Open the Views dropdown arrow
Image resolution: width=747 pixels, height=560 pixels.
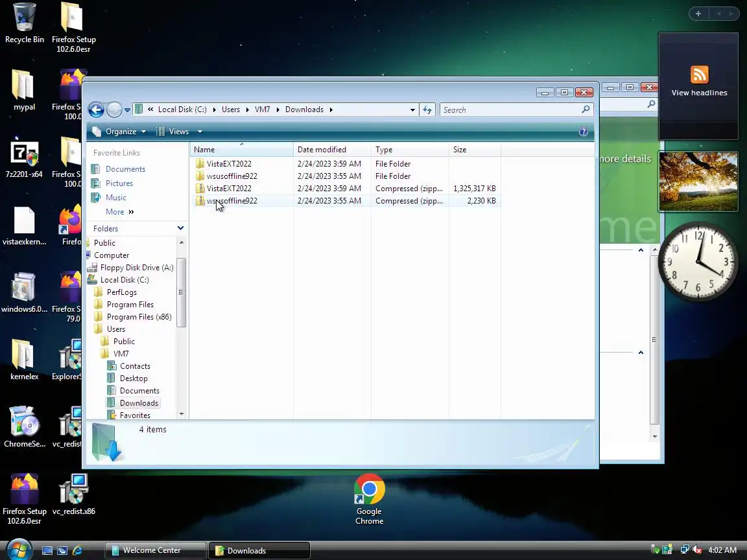click(x=200, y=132)
